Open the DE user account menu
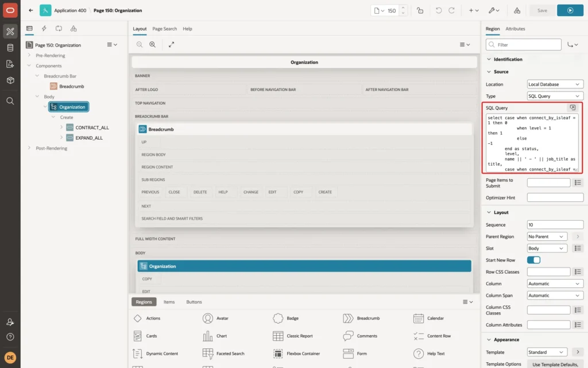The width and height of the screenshot is (588, 368). coord(10,358)
